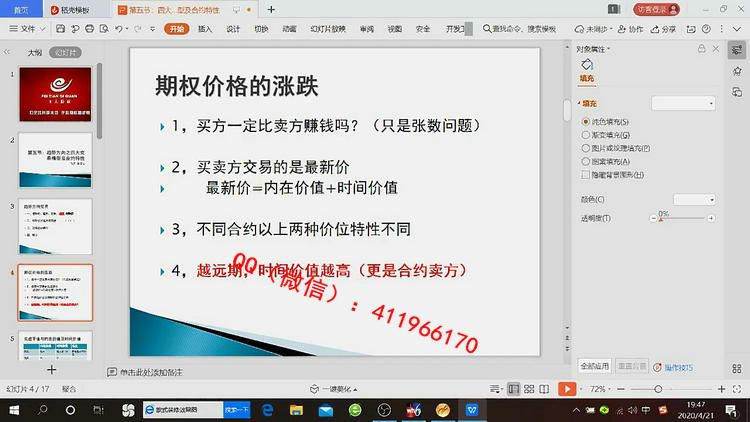Open the zoom percentage 72% dropdown
This screenshot has width=750, height=422.
[x=600, y=388]
